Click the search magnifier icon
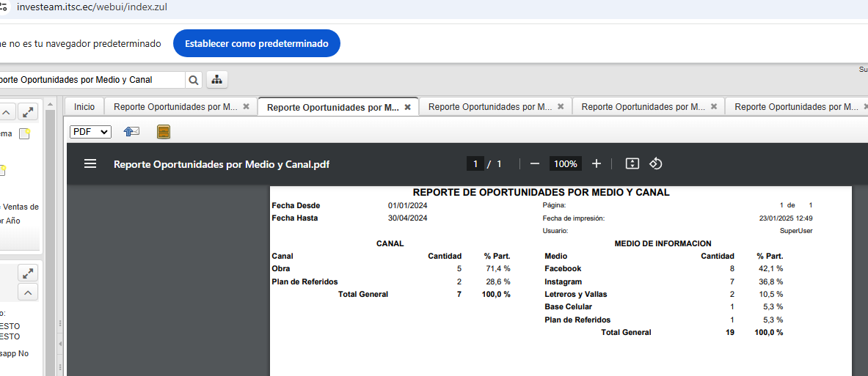The width and height of the screenshot is (868, 376). (x=194, y=80)
